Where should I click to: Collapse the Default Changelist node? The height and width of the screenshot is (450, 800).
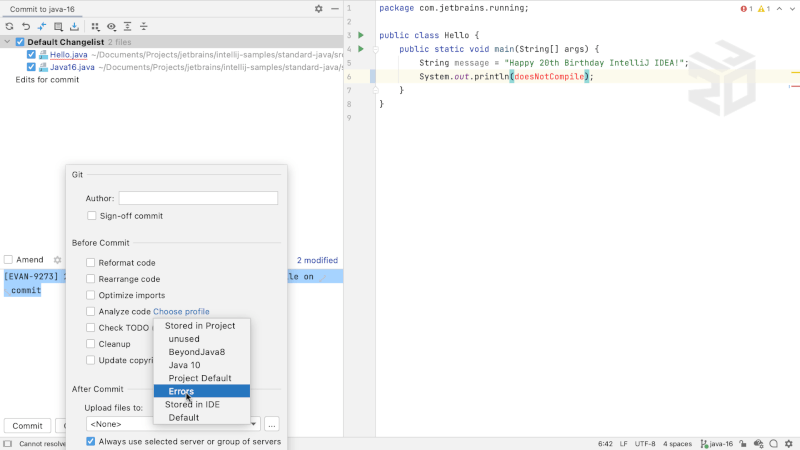pyautogui.click(x=7, y=42)
